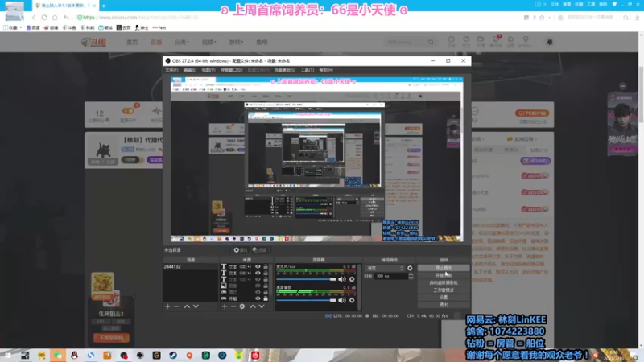Screen dimensions: 644x362
Task: Expand the 游戏 dropdown on douyu navbar
Action: click(x=236, y=42)
